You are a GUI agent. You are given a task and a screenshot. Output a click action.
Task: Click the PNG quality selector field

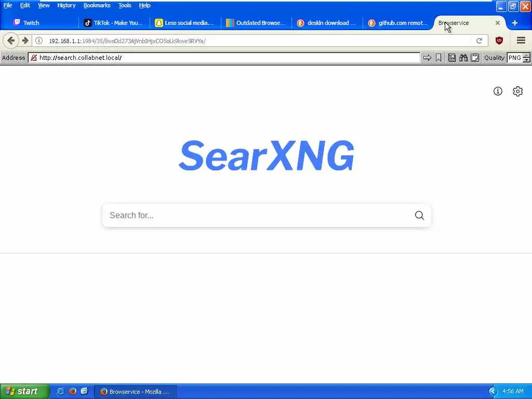[x=515, y=58]
